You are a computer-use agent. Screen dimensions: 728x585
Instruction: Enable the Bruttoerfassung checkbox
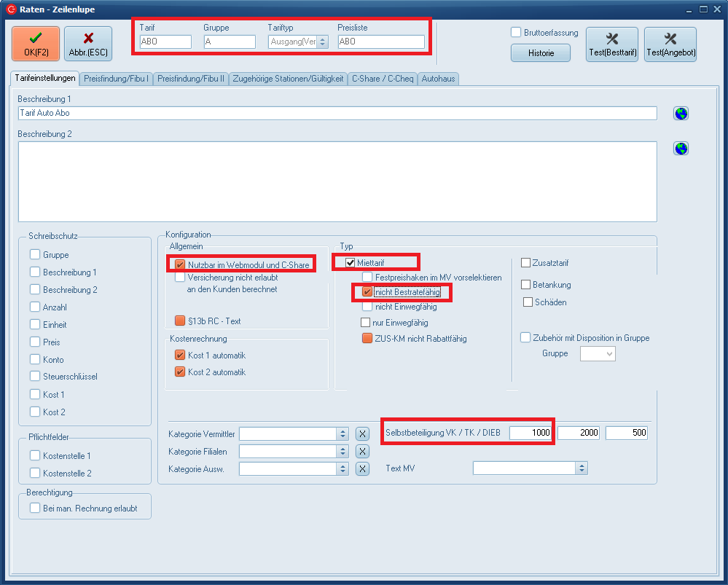(x=516, y=33)
